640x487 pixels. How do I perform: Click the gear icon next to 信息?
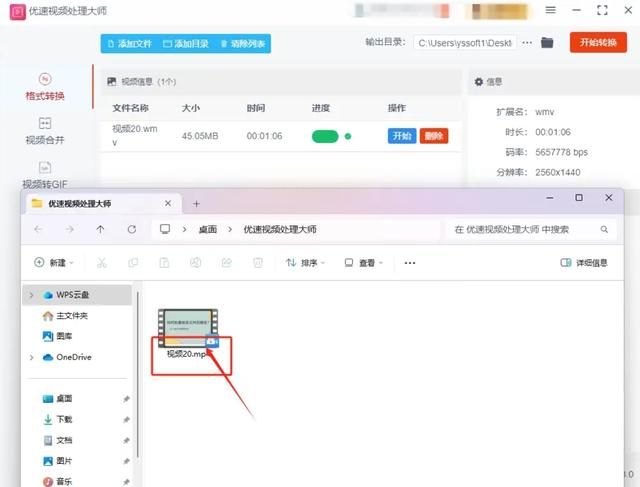tap(478, 82)
